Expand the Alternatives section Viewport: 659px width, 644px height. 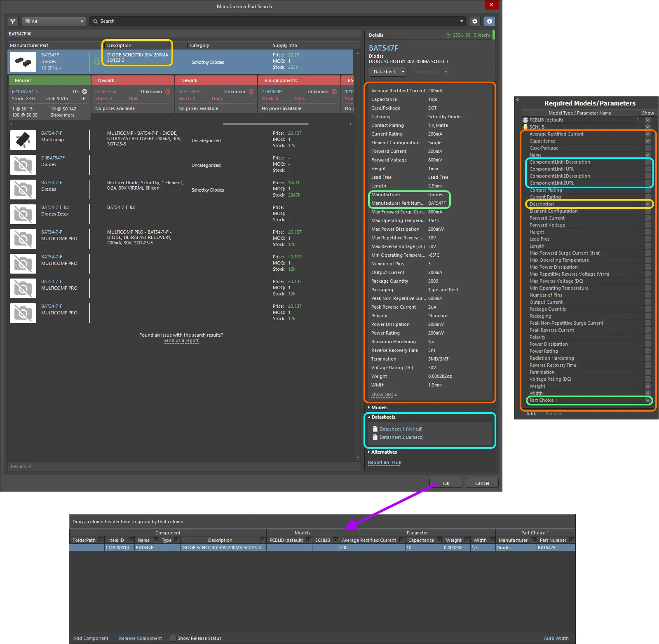tap(369, 452)
